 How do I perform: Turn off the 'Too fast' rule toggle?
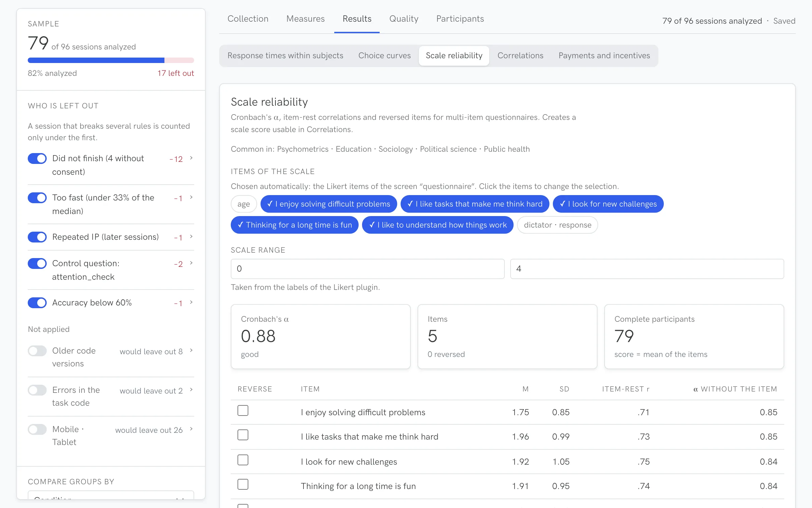point(37,198)
